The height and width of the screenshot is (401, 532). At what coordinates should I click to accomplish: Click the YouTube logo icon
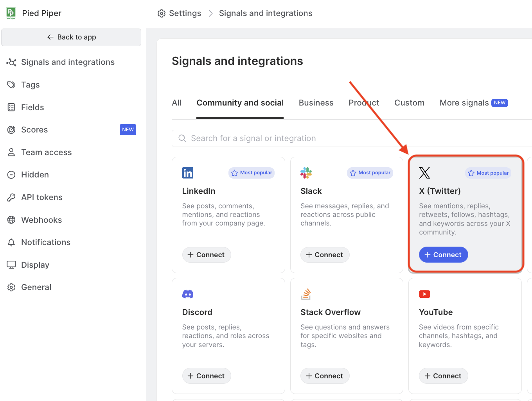pos(424,294)
